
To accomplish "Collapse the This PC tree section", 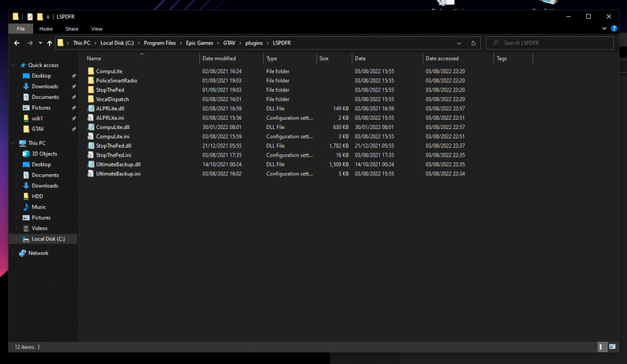I will 13,143.
